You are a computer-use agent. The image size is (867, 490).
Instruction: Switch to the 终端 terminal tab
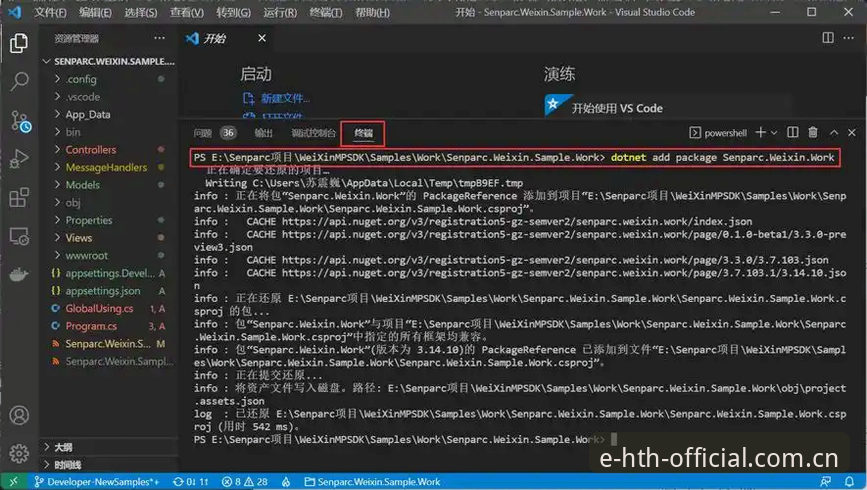[363, 133]
